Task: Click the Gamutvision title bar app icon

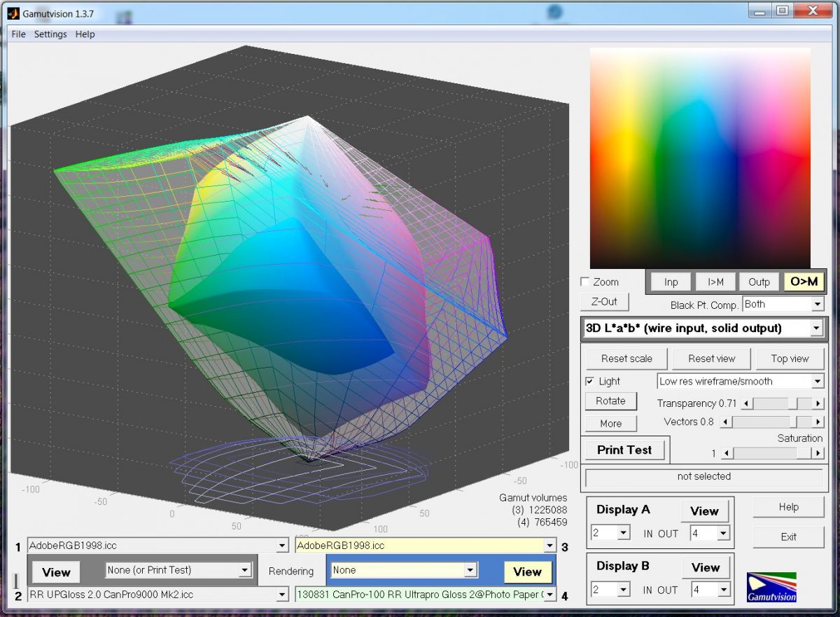Action: tap(13, 12)
